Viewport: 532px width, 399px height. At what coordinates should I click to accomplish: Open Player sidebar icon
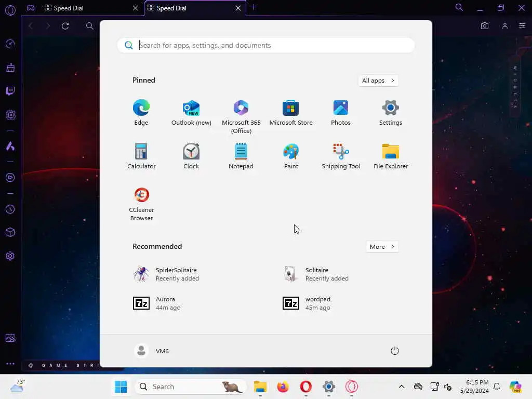tap(10, 178)
